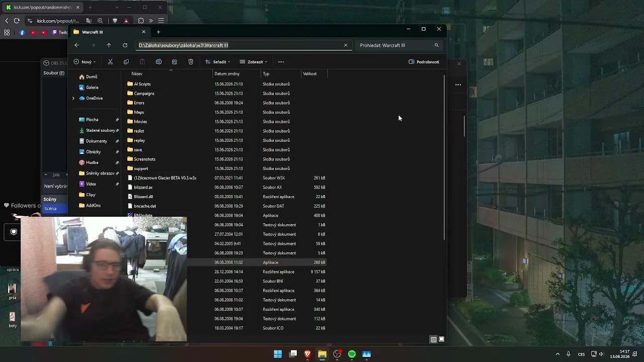Select the Warcraft III Explorer tab
Screen dimensions: 644x362
click(x=110, y=32)
